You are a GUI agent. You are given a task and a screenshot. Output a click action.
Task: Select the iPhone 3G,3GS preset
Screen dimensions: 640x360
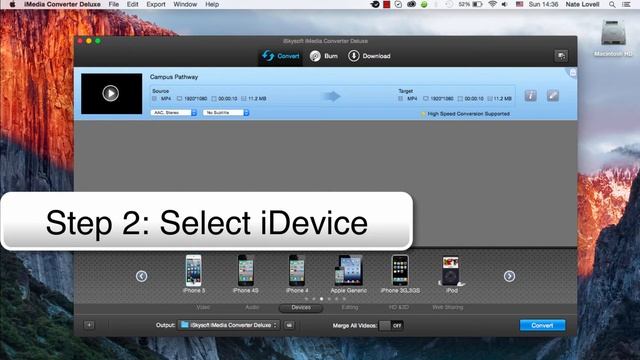pyautogui.click(x=400, y=274)
